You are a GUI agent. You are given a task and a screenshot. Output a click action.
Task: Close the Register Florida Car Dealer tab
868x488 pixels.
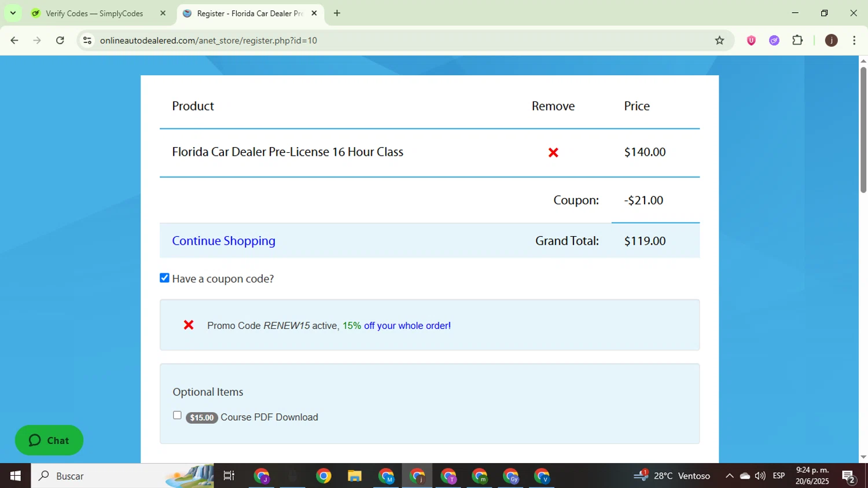click(x=314, y=13)
